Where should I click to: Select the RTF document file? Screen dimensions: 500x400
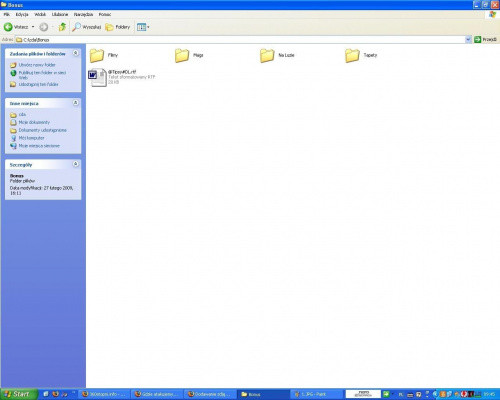click(122, 77)
